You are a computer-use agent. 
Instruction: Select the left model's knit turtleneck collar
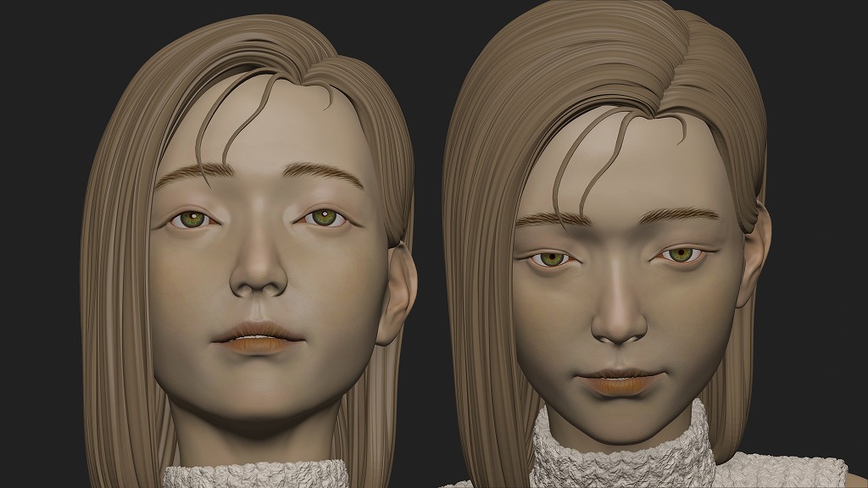click(254, 474)
